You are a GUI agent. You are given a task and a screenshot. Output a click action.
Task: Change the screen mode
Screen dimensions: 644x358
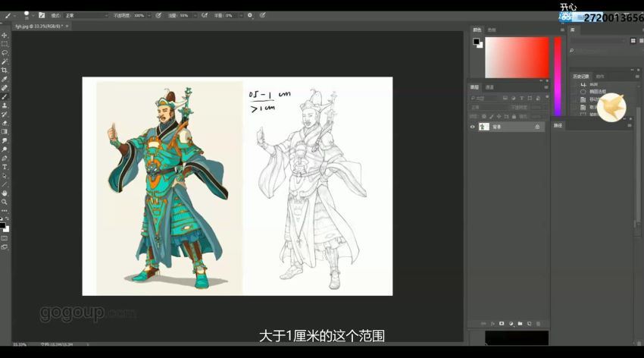pos(5,247)
